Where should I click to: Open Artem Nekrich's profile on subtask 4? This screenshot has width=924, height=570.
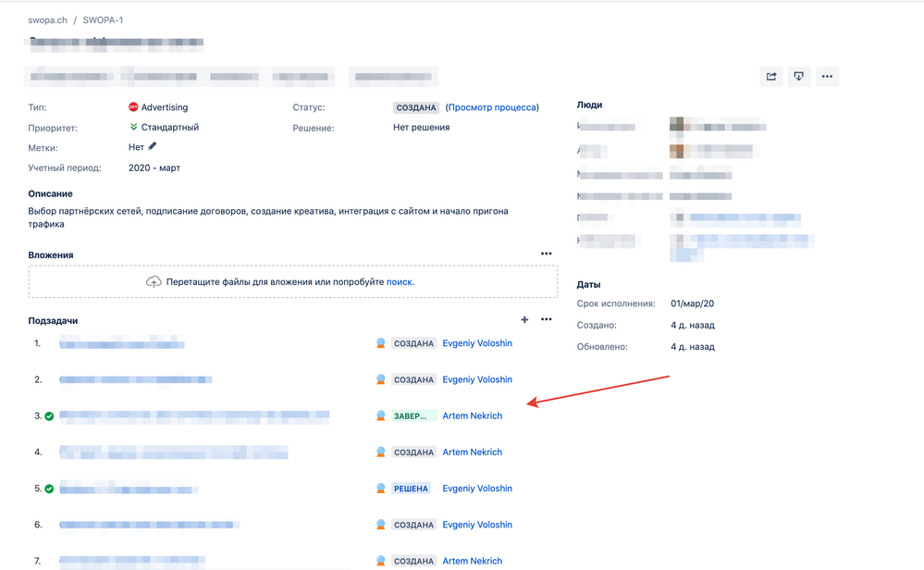[x=472, y=452]
